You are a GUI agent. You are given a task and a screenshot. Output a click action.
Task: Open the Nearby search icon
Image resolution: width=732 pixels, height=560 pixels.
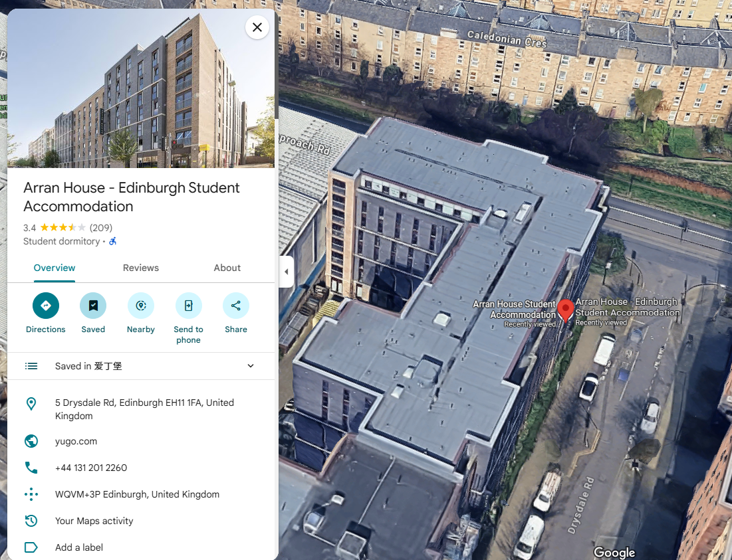pyautogui.click(x=141, y=306)
